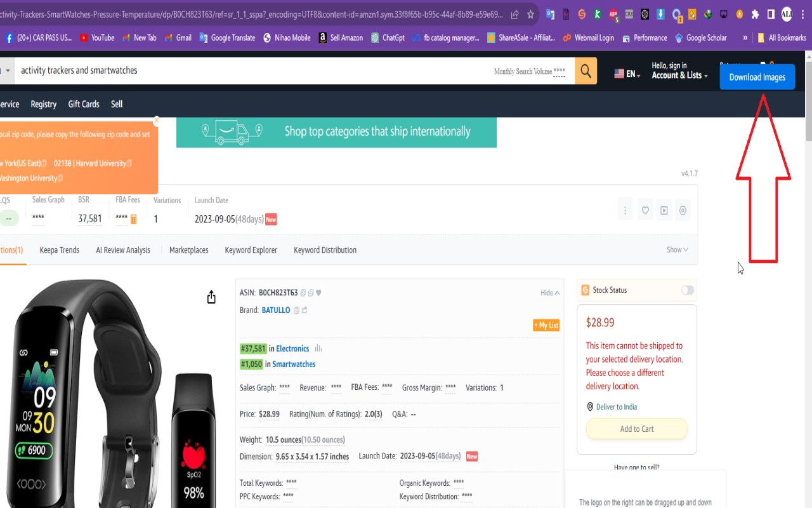Click Add to Cart button
The width and height of the screenshot is (812, 508).
[637, 429]
